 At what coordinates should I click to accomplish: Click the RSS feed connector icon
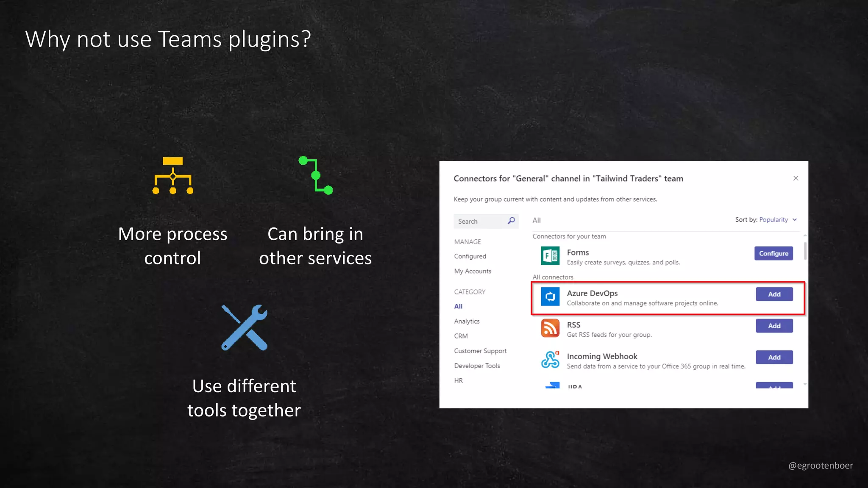coord(550,328)
